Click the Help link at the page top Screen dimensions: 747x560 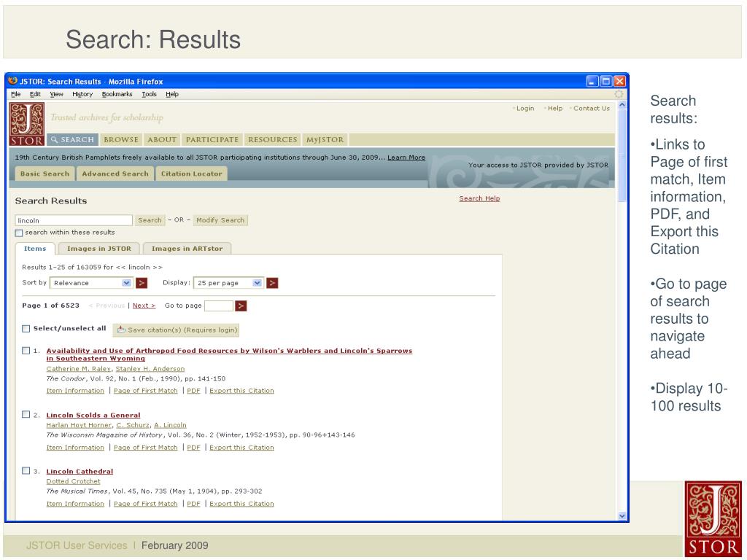555,108
